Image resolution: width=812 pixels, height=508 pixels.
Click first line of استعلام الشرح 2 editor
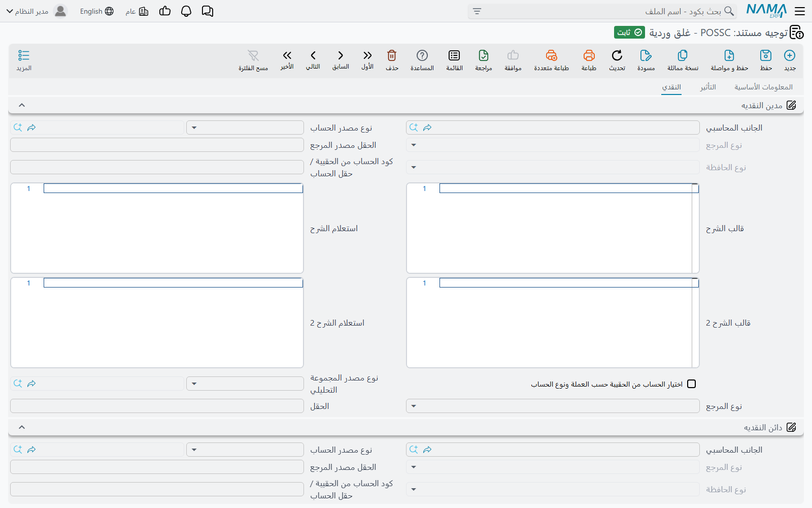[x=173, y=283]
